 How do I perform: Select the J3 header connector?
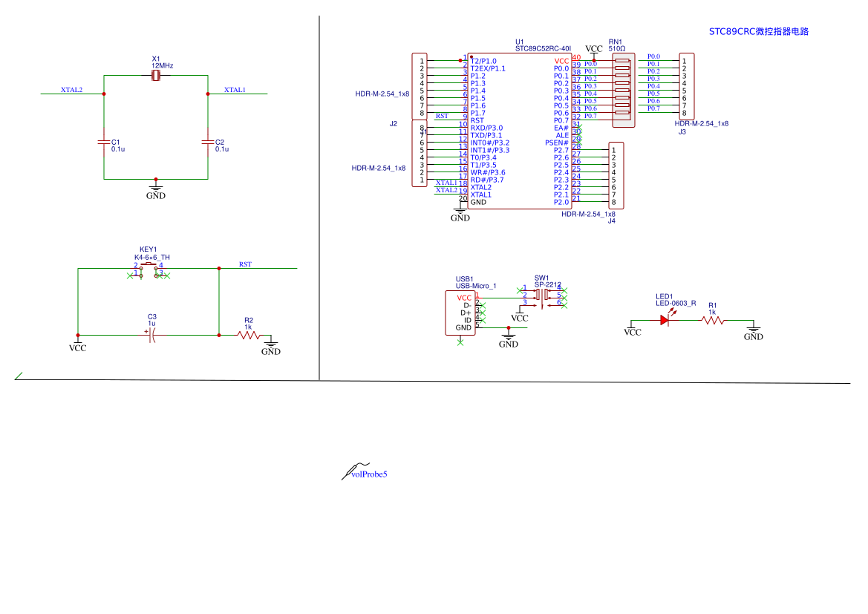click(686, 86)
